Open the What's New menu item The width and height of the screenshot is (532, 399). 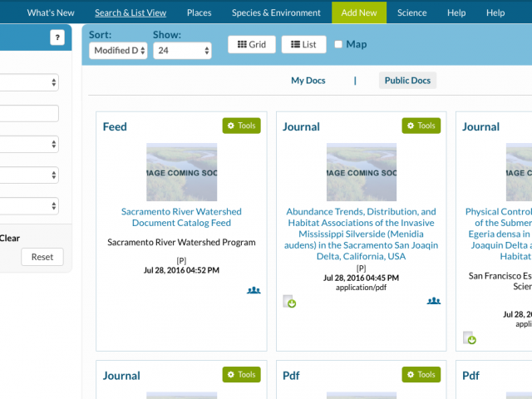51,13
